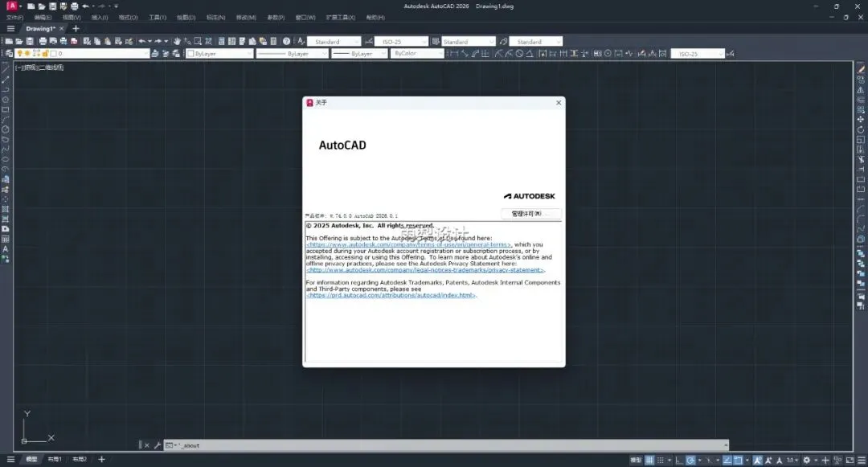Viewport: 868px width, 467px height.
Task: Open the ISO-25 dimension style dropdown
Action: click(401, 42)
